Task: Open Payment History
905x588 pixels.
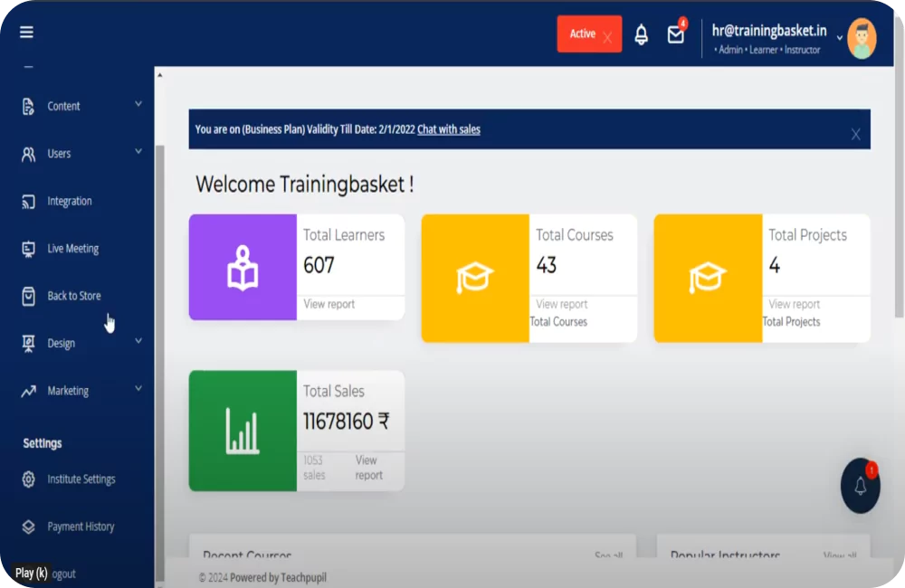Action: coord(81,526)
